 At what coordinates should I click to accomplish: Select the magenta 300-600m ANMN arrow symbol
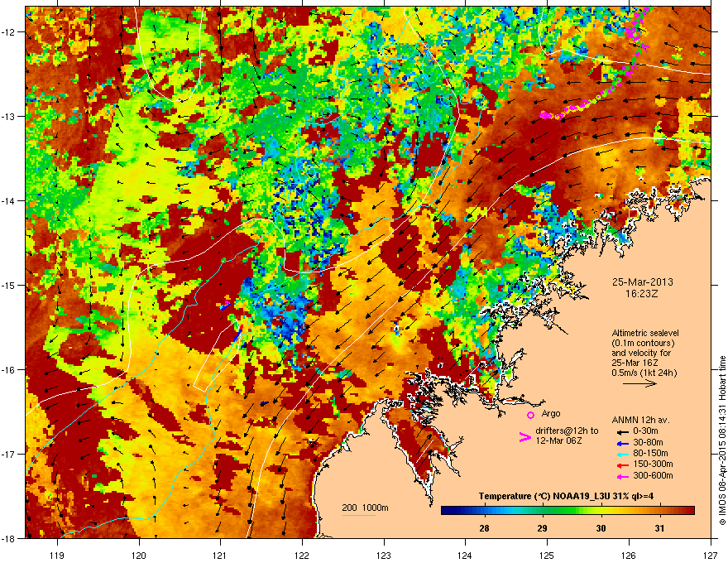[x=622, y=477]
